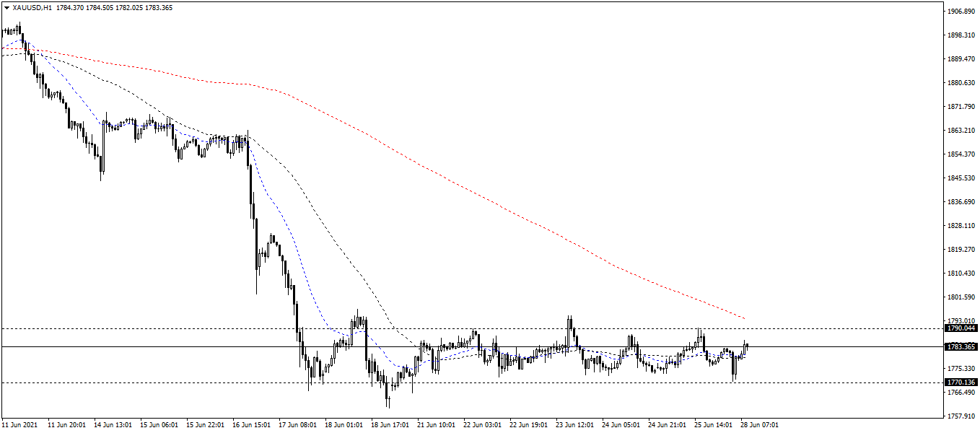Select the lower dashed support line
Image resolution: width=980 pixels, height=433 pixels.
click(x=216, y=382)
